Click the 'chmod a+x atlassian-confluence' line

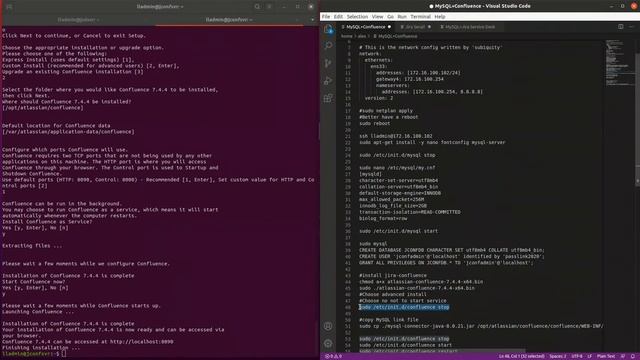(421, 282)
